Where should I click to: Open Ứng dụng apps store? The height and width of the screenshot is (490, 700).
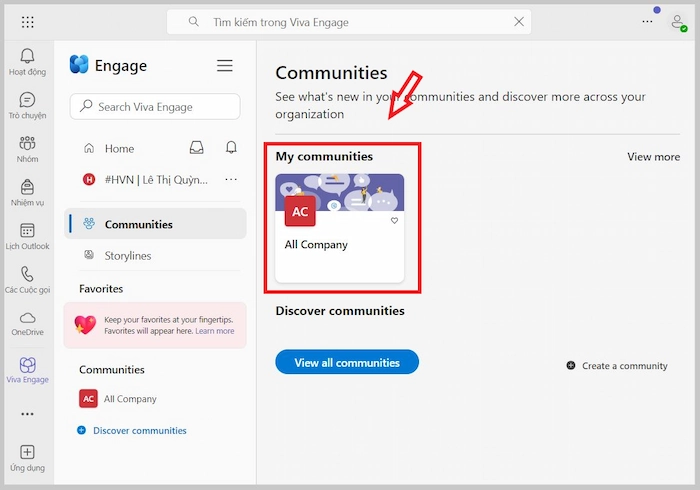click(27, 458)
